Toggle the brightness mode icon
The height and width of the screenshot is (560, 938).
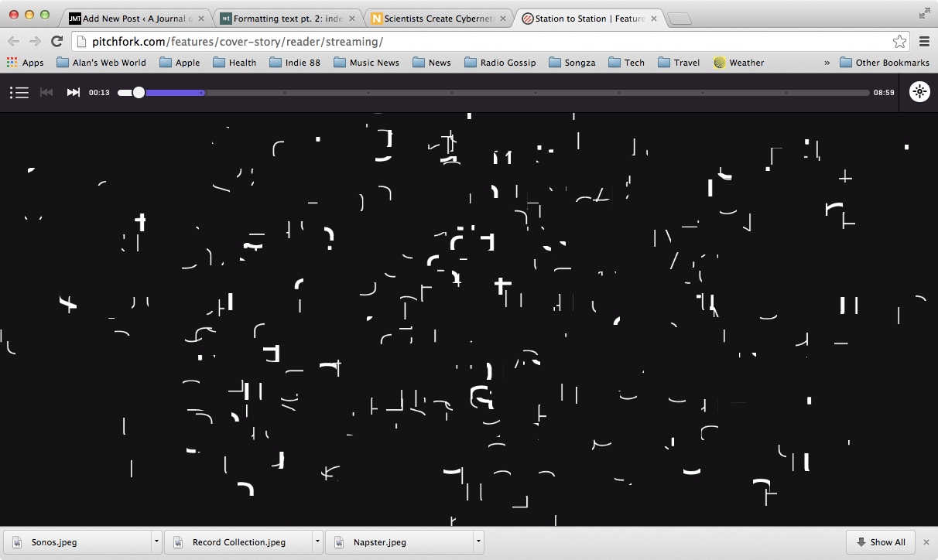pyautogui.click(x=919, y=92)
